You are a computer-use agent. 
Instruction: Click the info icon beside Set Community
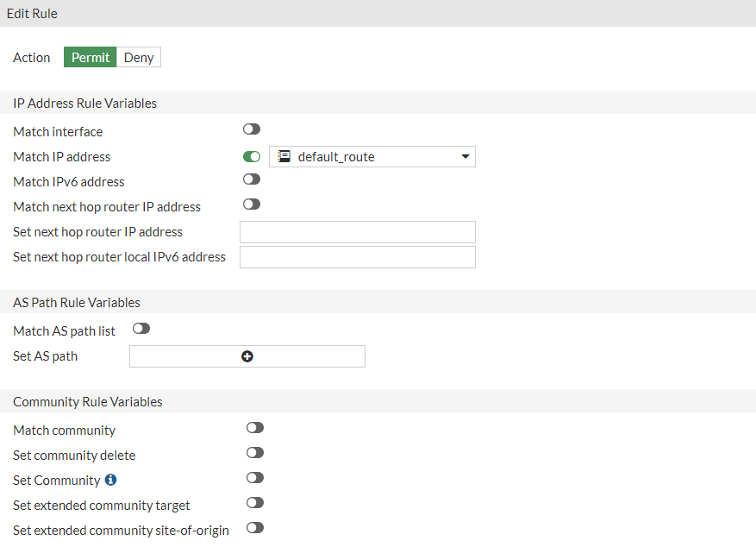[110, 480]
